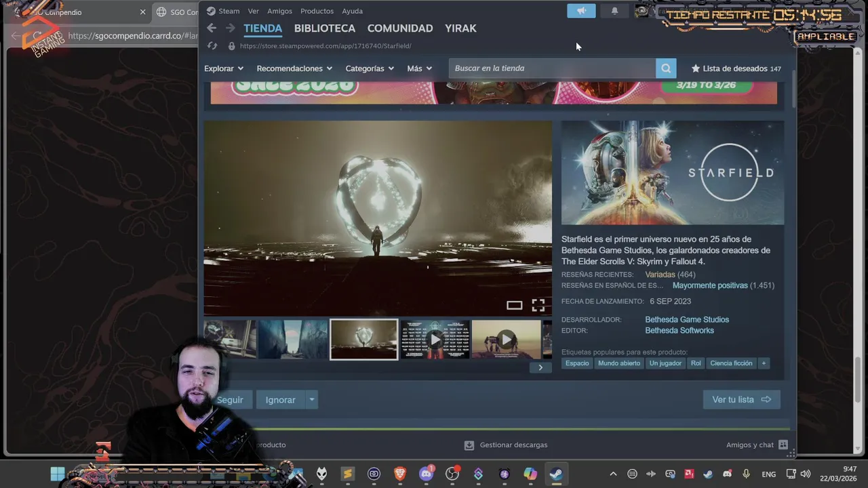868x488 pixels.
Task: Click the Buscar en la tienda search field
Action: (x=552, y=68)
